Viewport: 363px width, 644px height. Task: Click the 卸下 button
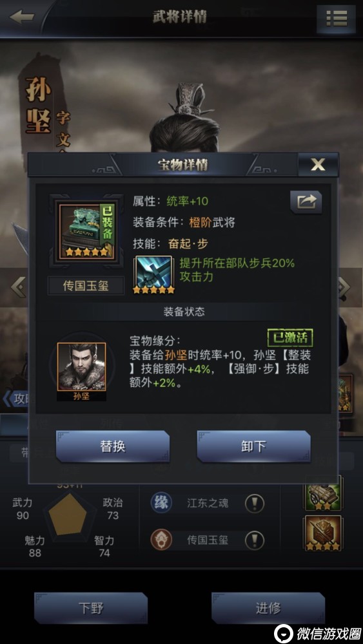tap(253, 446)
